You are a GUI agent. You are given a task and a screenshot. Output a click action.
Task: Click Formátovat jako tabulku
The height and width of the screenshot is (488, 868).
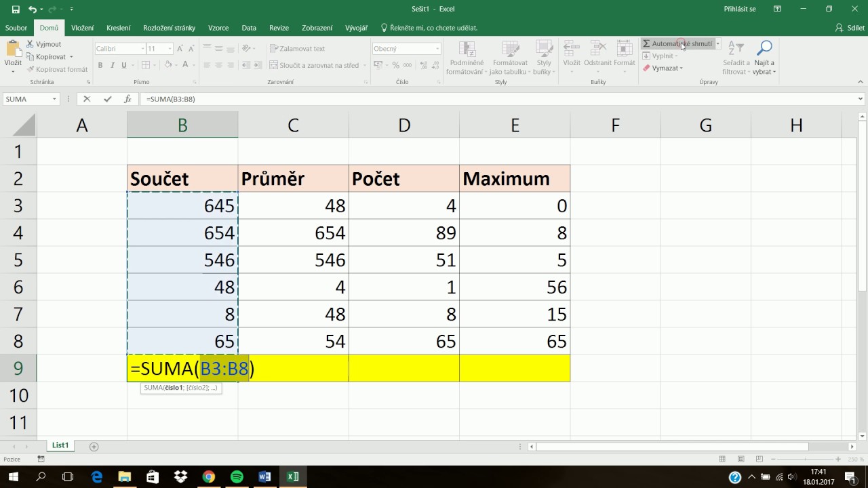point(509,58)
